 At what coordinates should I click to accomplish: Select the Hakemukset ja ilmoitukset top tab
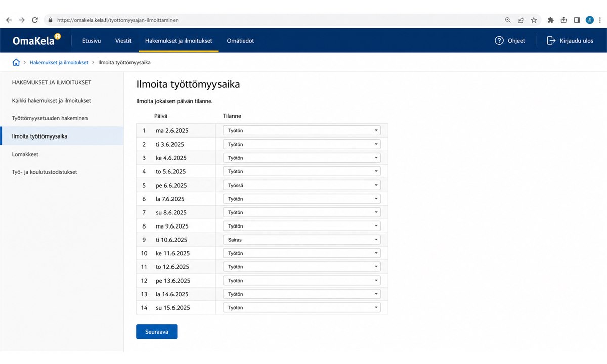pos(179,41)
